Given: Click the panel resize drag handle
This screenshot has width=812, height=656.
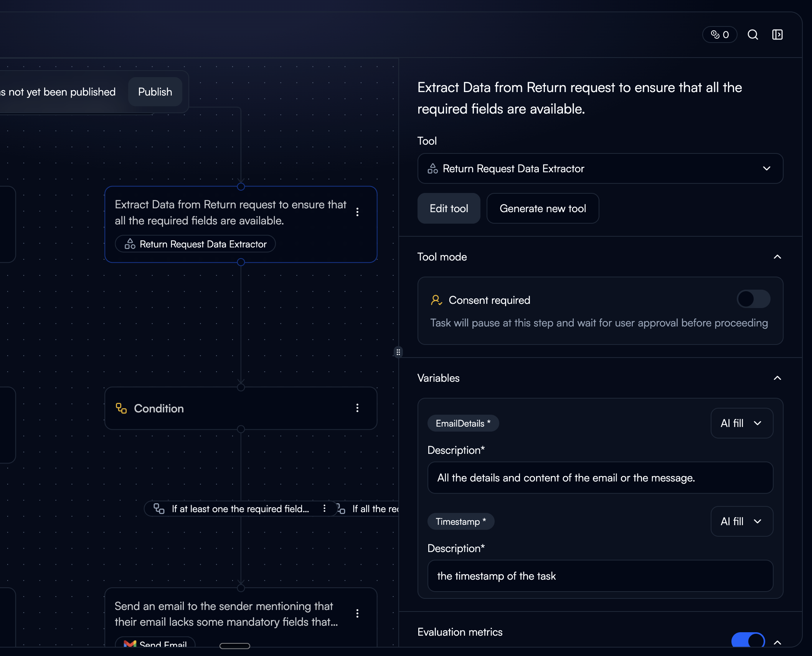Looking at the screenshot, I should 398,352.
